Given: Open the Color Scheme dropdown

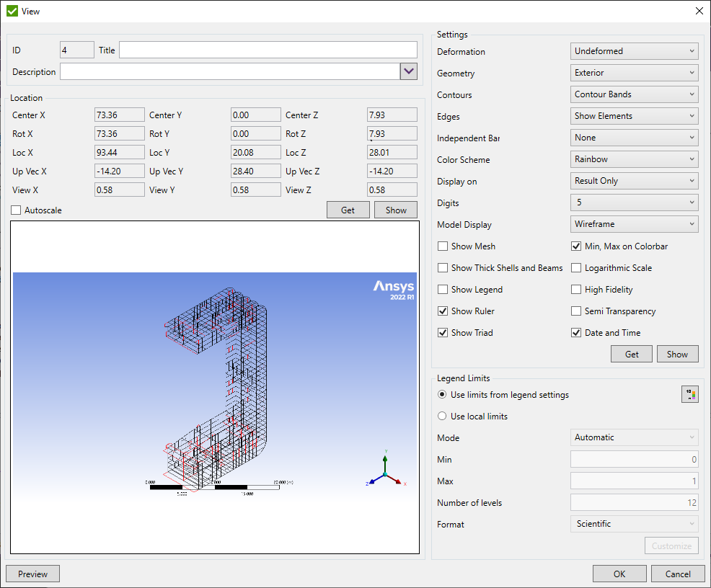Looking at the screenshot, I should click(x=633, y=159).
